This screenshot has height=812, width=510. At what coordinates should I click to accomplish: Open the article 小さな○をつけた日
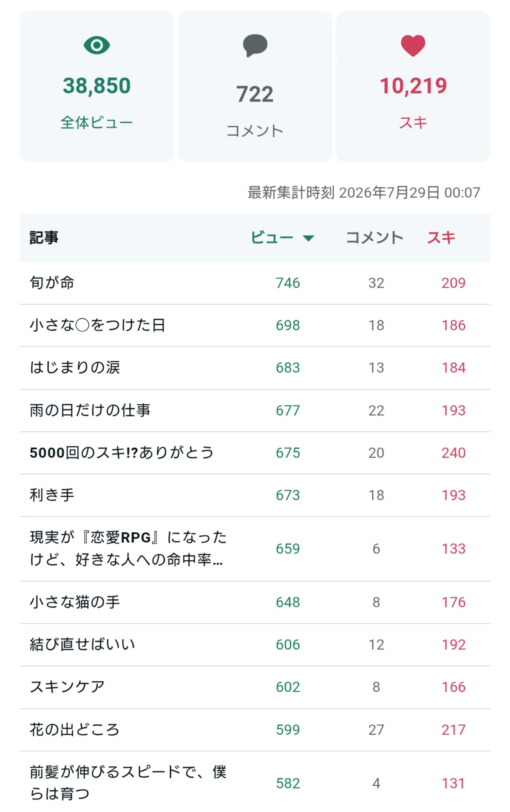(x=97, y=325)
